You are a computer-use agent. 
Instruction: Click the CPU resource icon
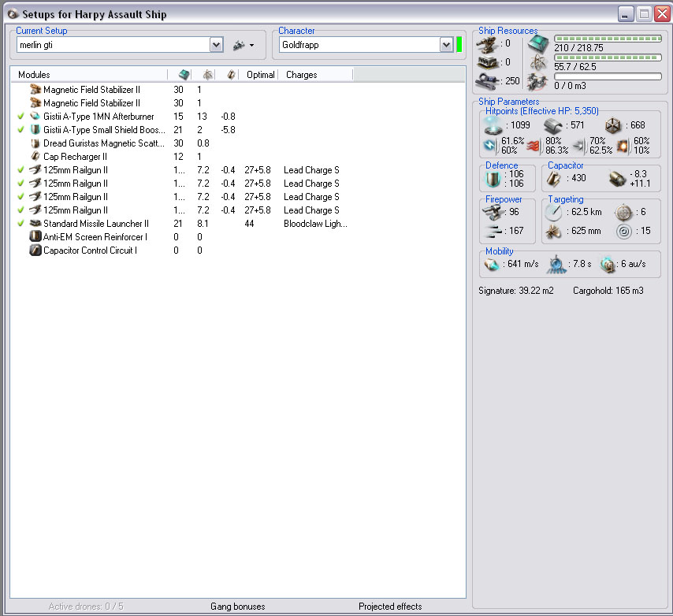coord(538,44)
